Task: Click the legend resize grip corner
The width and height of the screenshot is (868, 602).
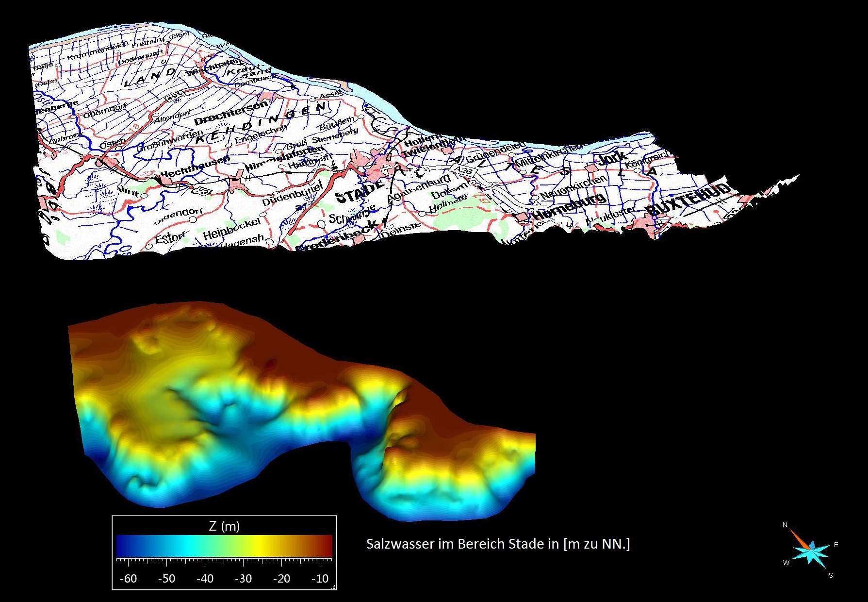Action: [x=333, y=587]
